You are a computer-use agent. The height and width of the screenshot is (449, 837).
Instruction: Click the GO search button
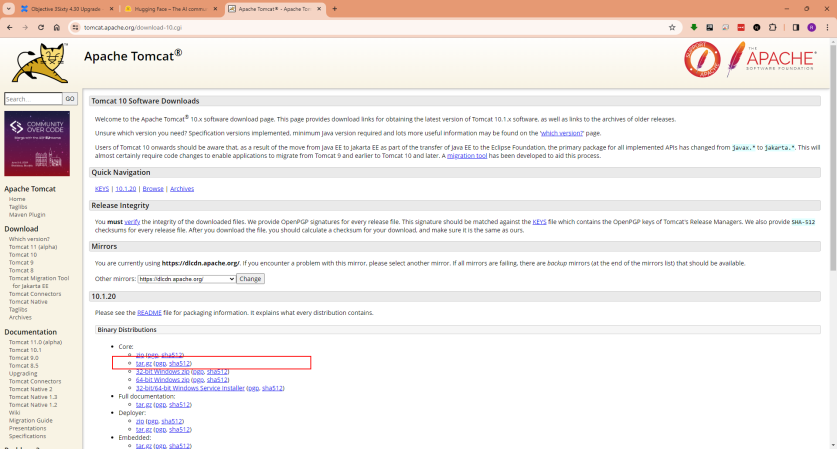70,99
